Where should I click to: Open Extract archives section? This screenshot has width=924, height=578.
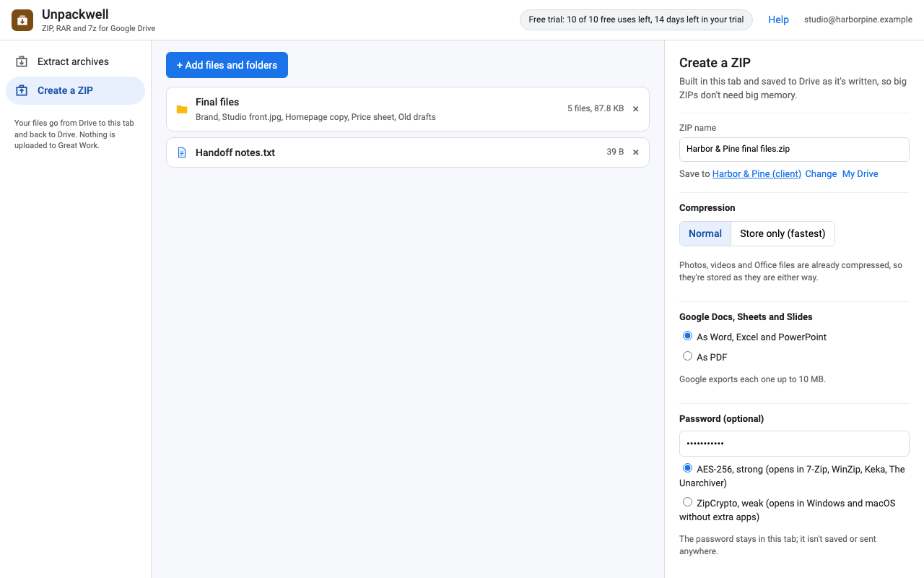click(x=75, y=61)
